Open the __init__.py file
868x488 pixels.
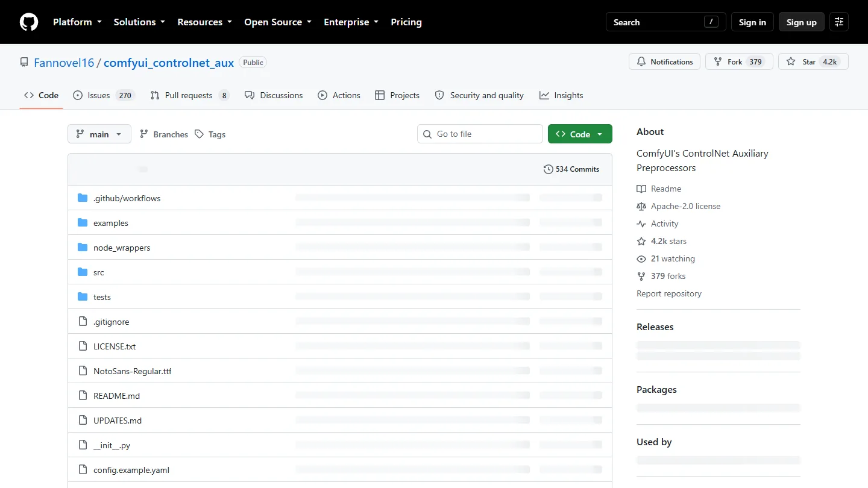[112, 445]
